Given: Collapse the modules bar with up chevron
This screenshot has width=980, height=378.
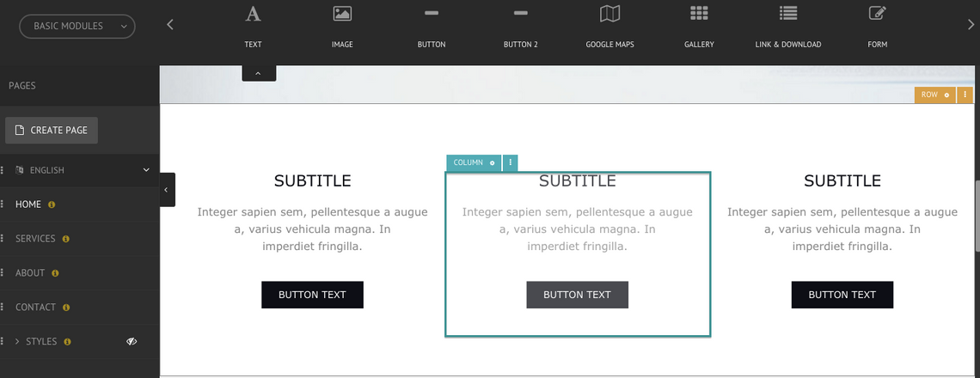Looking at the screenshot, I should 259,73.
